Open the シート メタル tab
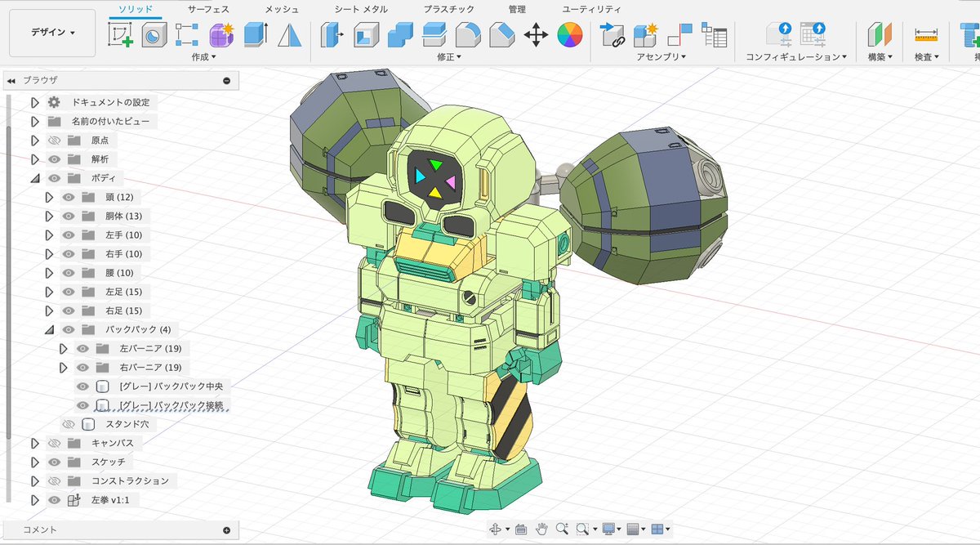This screenshot has height=545, width=980. click(x=361, y=9)
